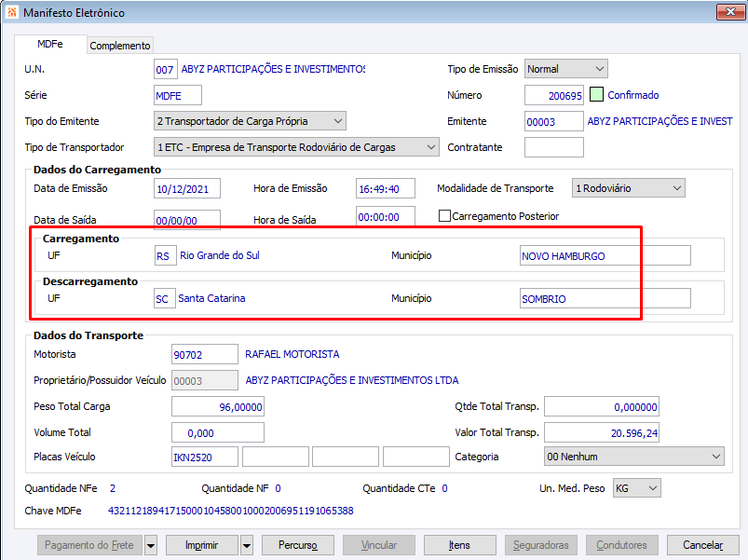The height and width of the screenshot is (560, 748).
Task: Click the Quantidade CTe value 0
Action: (444, 488)
